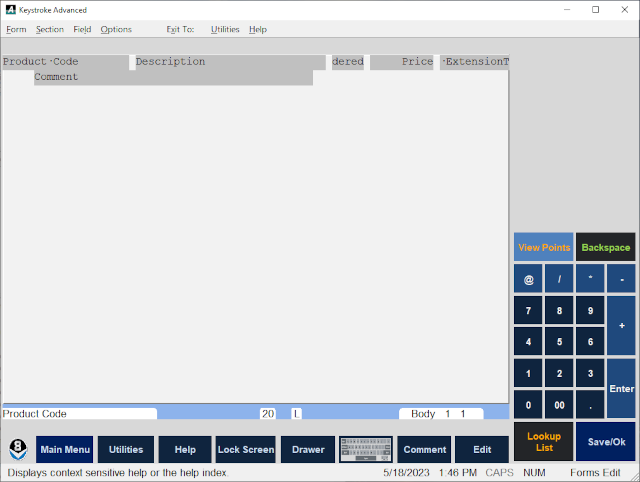Viewport: 640px width, 482px height.
Task: Open the Options menu
Action: (x=116, y=29)
